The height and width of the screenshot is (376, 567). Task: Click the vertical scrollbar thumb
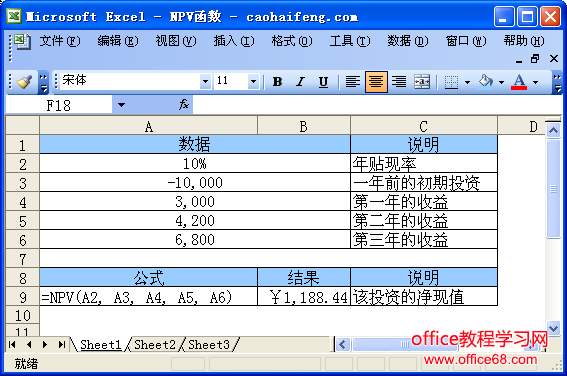(553, 189)
